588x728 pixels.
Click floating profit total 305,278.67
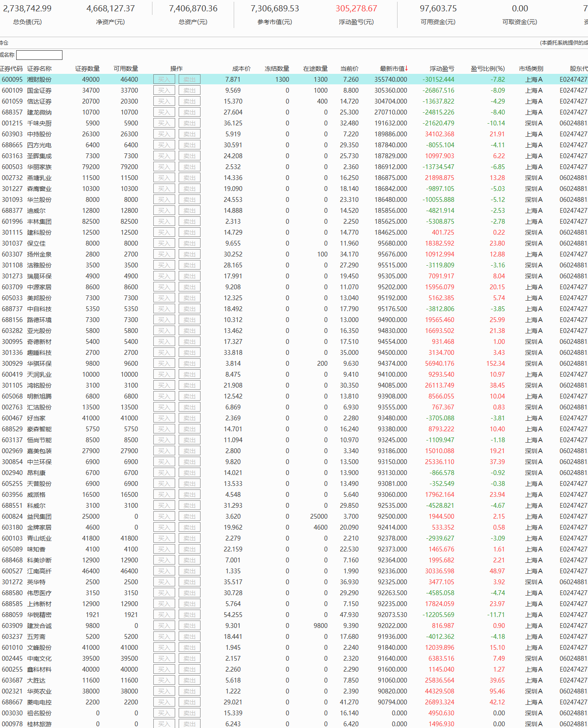tap(356, 9)
